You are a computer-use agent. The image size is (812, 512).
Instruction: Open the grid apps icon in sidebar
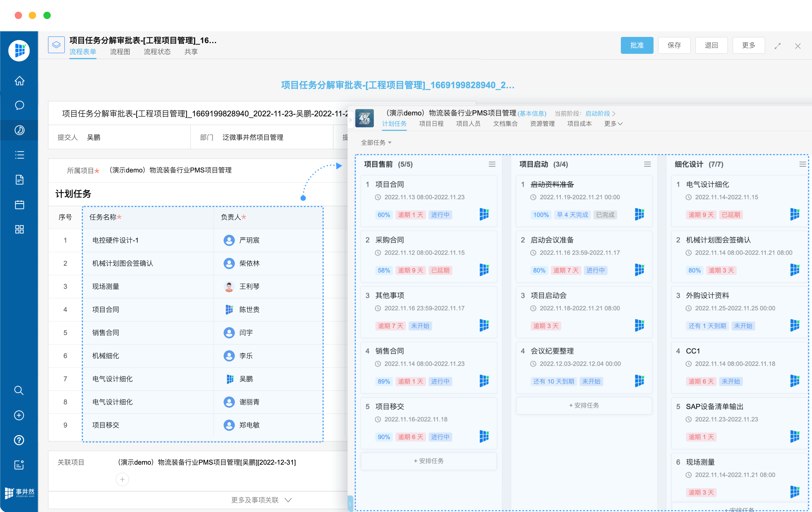point(19,230)
